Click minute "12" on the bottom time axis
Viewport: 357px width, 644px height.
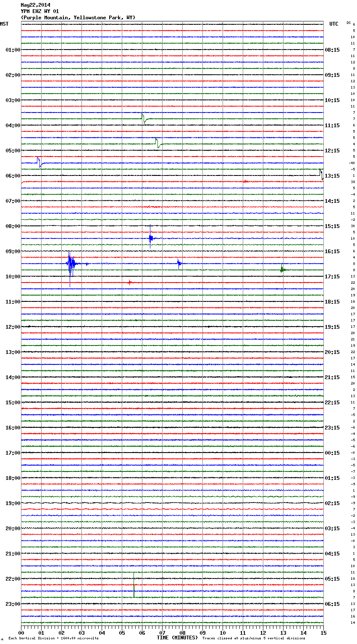[x=263, y=633]
